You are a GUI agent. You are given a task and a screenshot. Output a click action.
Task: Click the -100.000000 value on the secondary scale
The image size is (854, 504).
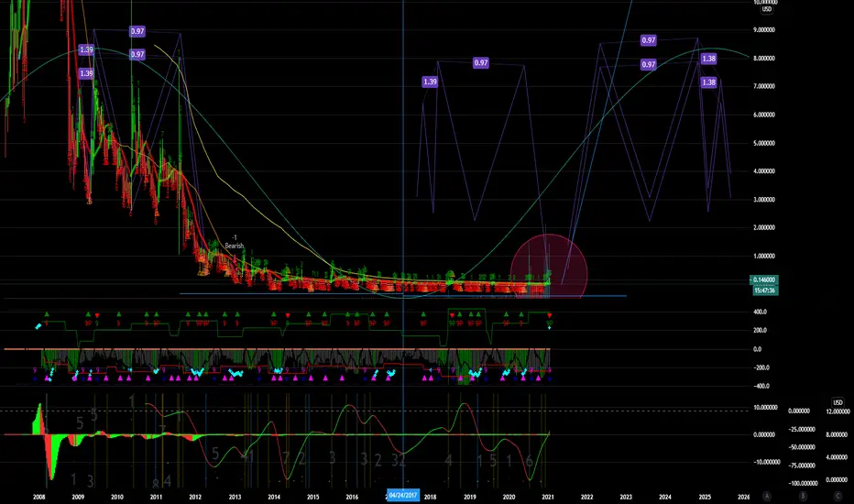802,483
